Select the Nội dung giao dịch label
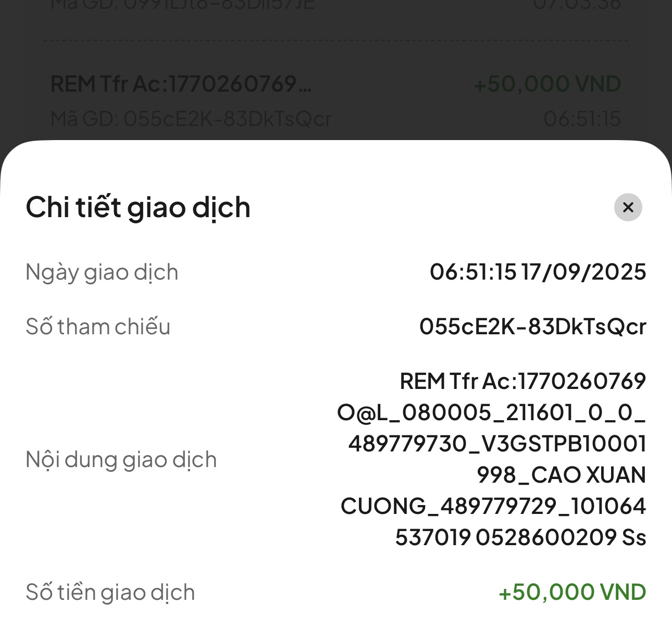This screenshot has width=672, height=629. coord(121,460)
